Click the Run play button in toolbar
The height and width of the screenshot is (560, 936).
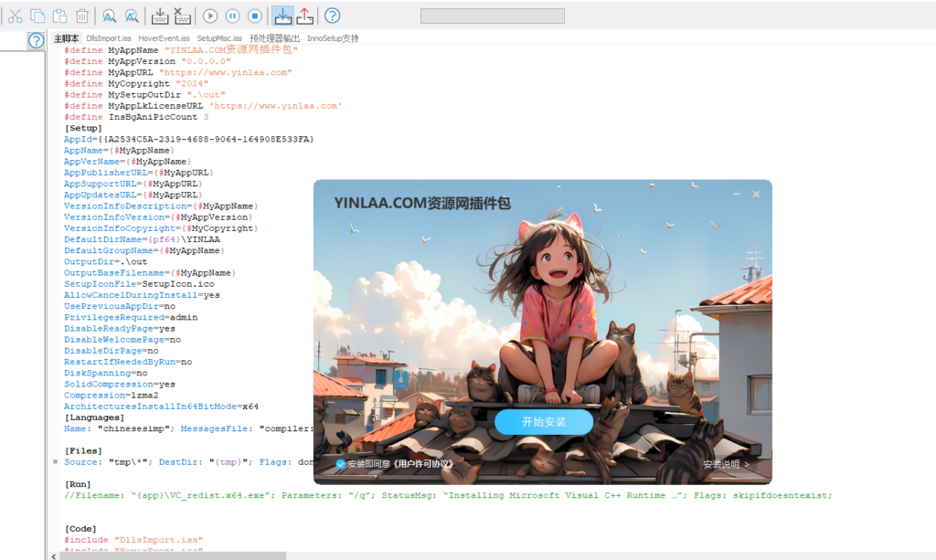[x=210, y=16]
